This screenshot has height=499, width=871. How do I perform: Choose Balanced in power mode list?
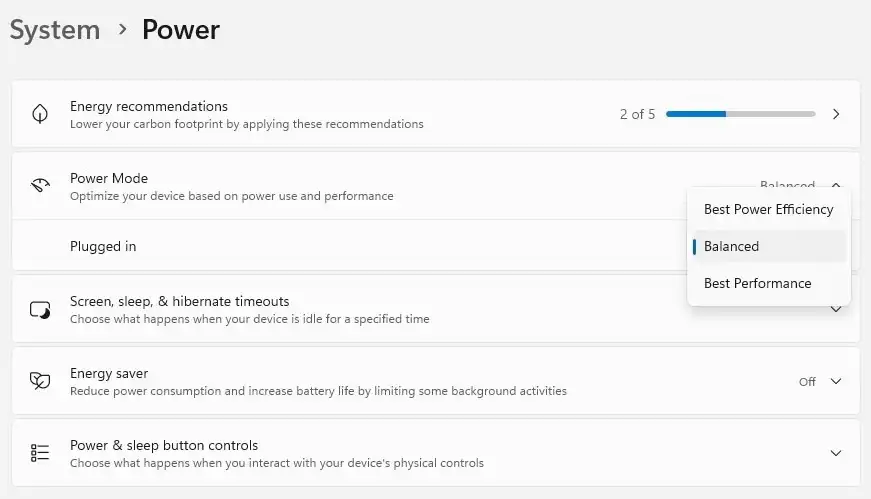point(768,246)
